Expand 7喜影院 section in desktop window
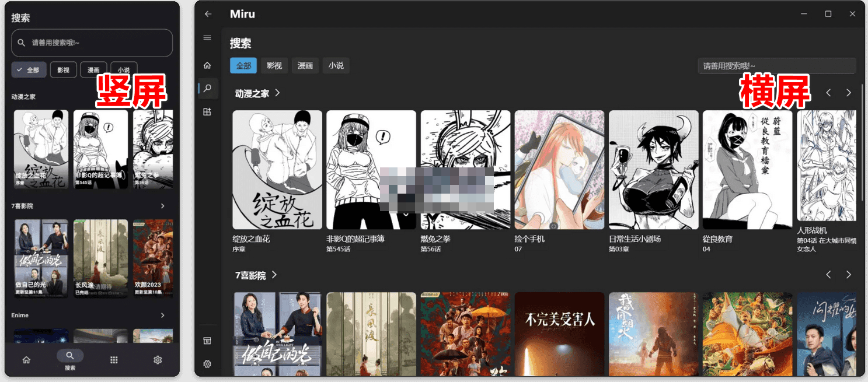Image resolution: width=868 pixels, height=382 pixels. coord(274,275)
